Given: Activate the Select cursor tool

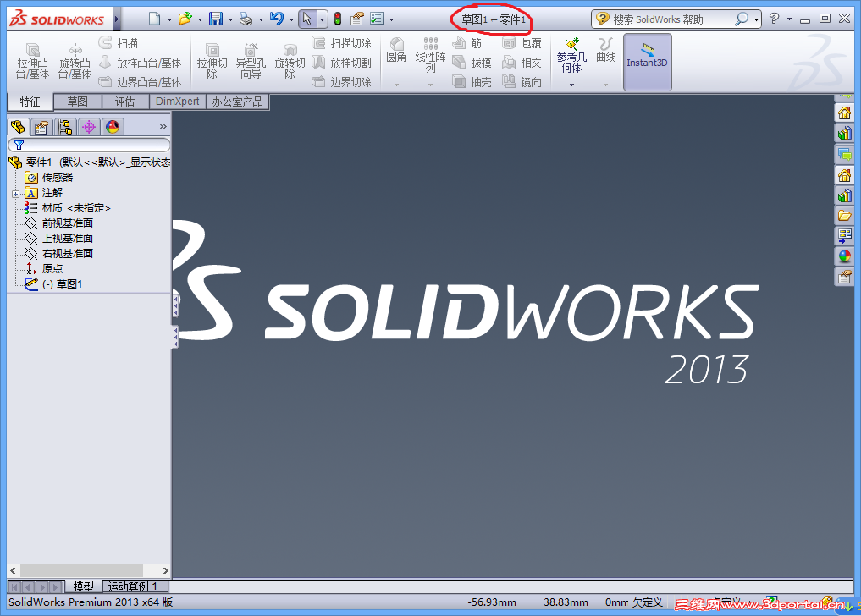Looking at the screenshot, I should coord(307,19).
